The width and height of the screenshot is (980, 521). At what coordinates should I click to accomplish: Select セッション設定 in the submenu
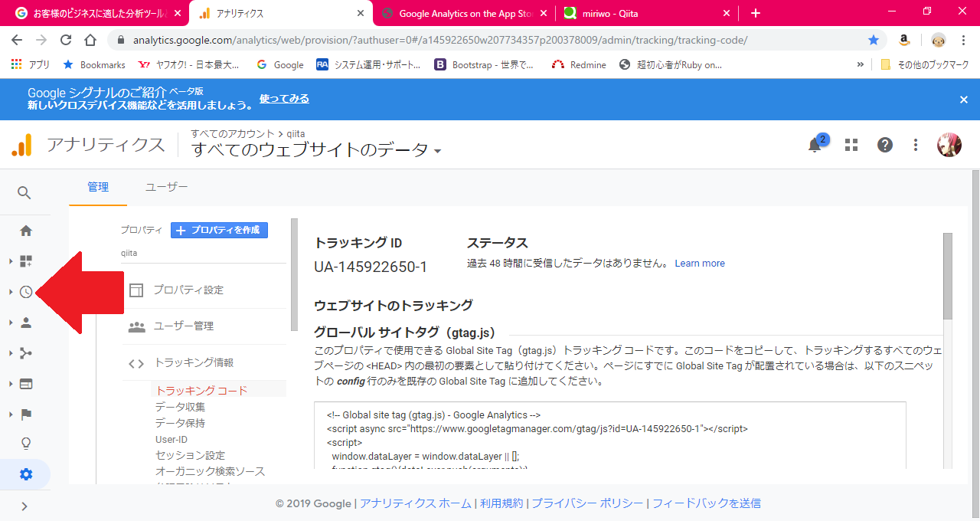pos(190,455)
